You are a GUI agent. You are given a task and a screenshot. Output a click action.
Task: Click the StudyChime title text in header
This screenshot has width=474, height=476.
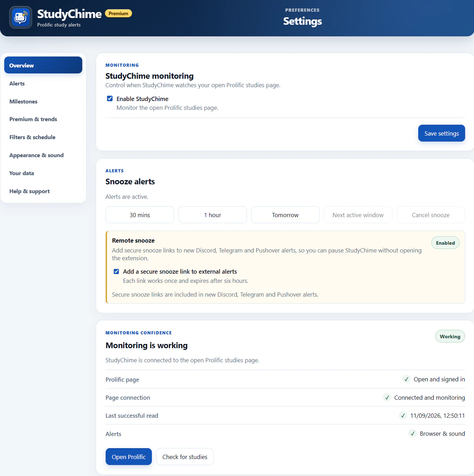pyautogui.click(x=69, y=14)
